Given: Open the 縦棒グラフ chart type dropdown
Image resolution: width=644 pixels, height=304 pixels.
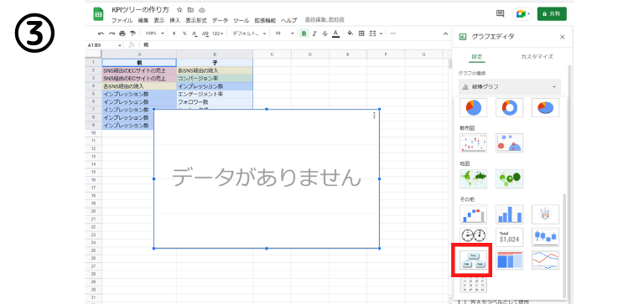Looking at the screenshot, I should click(509, 87).
